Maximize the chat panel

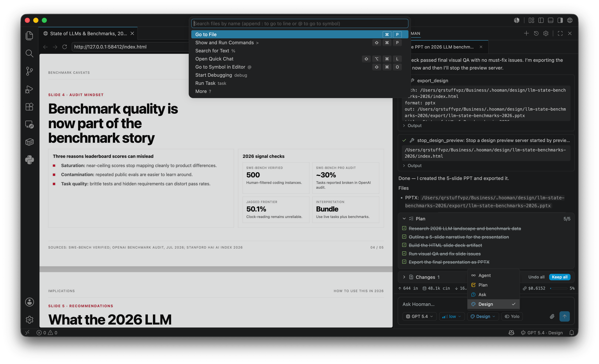[560, 34]
